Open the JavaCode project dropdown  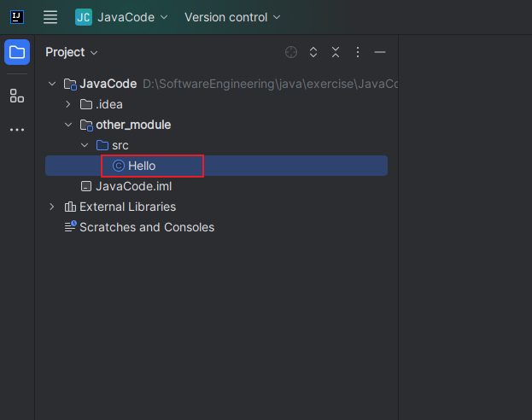point(121,17)
